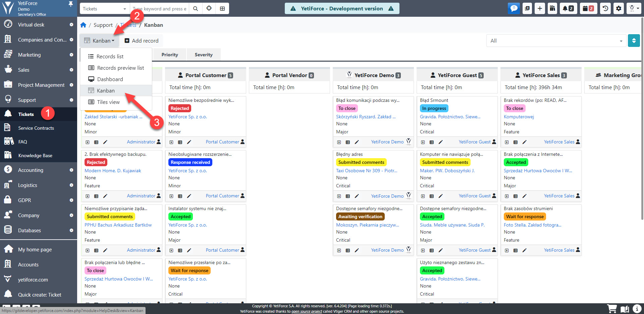
Task: Open the notifications bell with badge 2
Action: (x=568, y=8)
